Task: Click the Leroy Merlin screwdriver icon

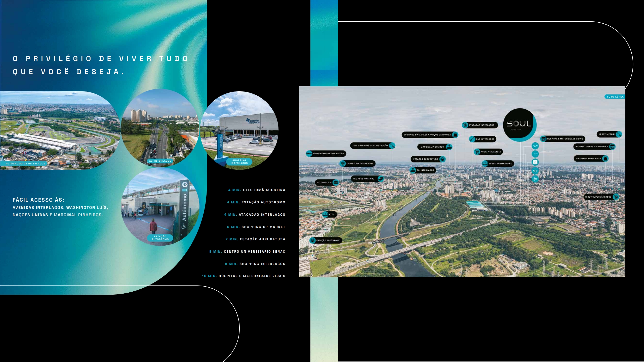Action: tap(619, 134)
